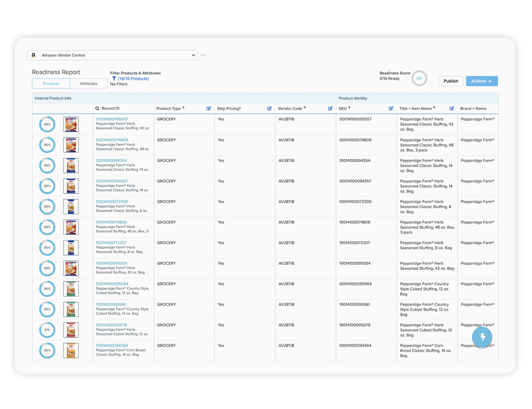Edit the Product Type column via pencil icon
Image resolution: width=532 pixels, height=409 pixels.
[x=209, y=109]
